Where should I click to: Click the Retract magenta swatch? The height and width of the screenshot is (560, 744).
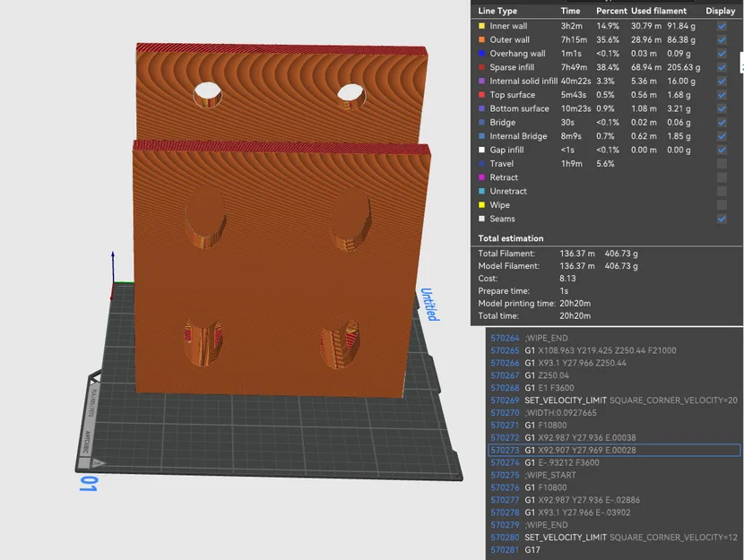coord(481,177)
